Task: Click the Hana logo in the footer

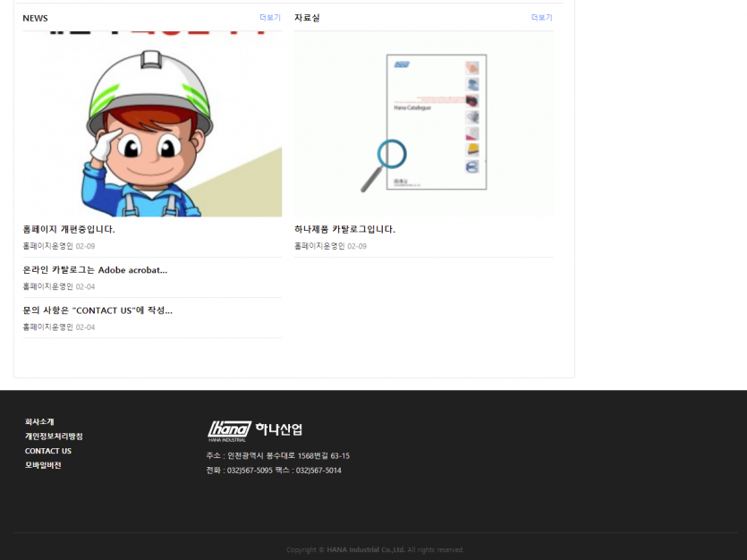Action: (229, 430)
